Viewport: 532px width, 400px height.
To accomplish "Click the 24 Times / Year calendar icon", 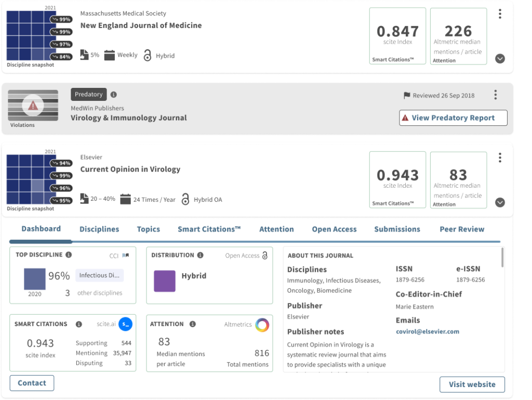I will click(x=125, y=199).
